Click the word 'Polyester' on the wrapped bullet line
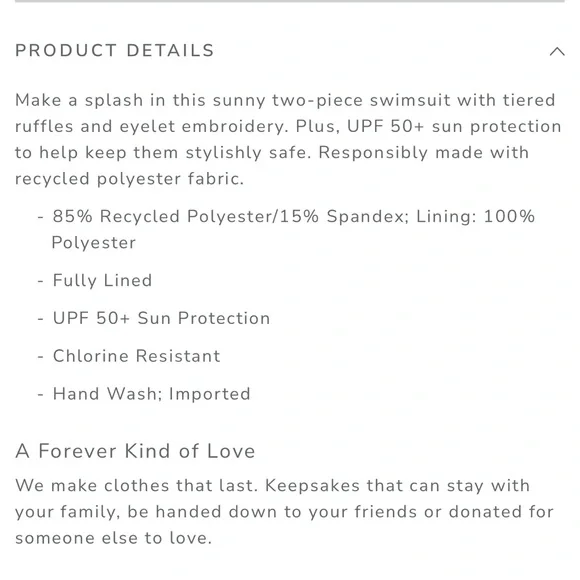 tap(94, 243)
